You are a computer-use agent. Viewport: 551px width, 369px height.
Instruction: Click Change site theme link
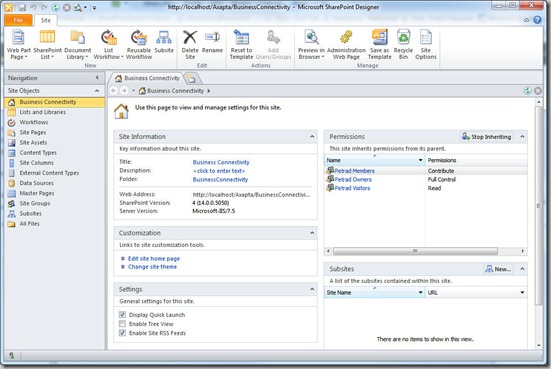(153, 267)
